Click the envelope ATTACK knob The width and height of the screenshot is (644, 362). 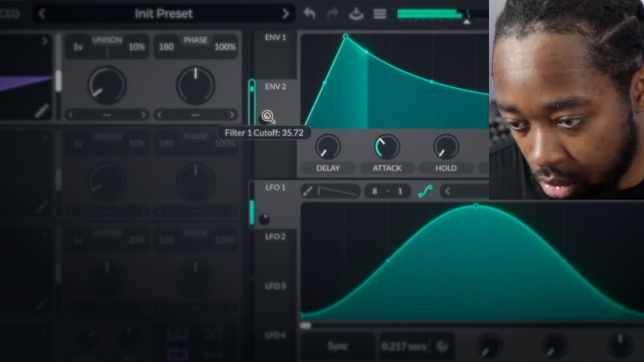click(387, 147)
